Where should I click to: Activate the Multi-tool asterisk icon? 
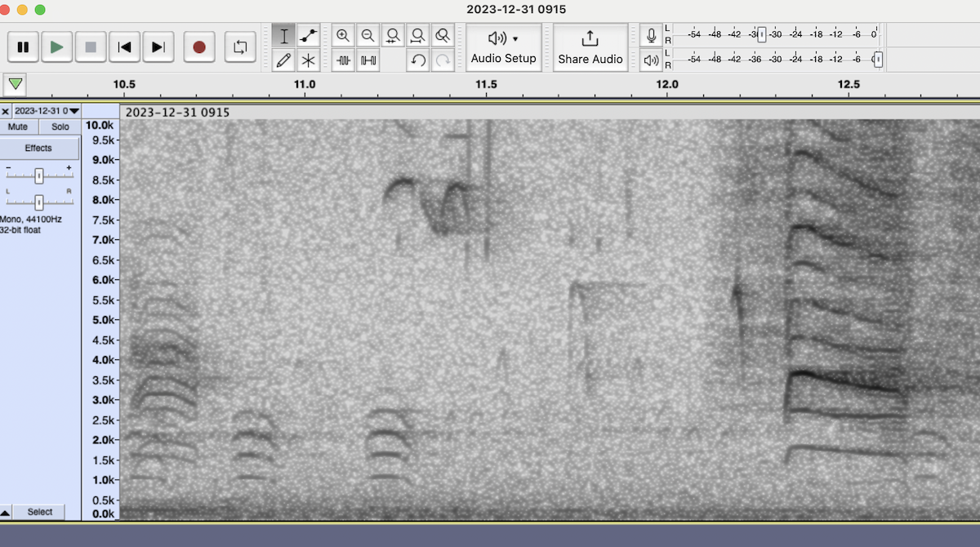(x=308, y=60)
